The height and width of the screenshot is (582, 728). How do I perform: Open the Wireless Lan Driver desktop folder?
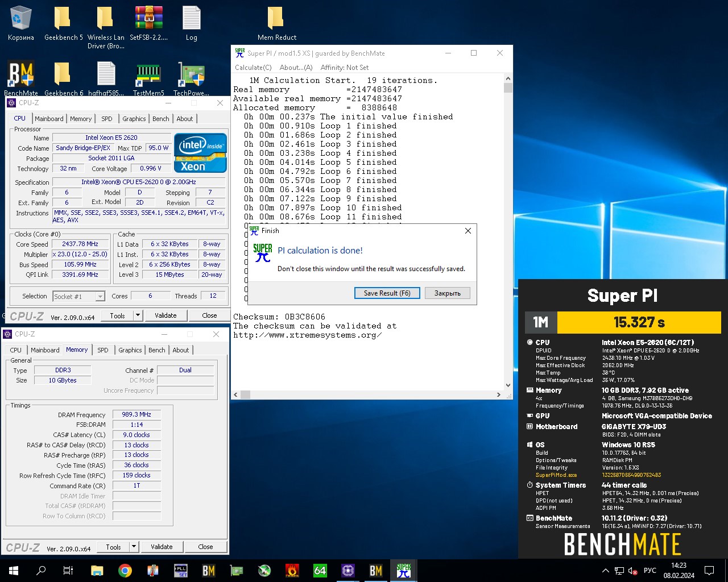[106, 28]
